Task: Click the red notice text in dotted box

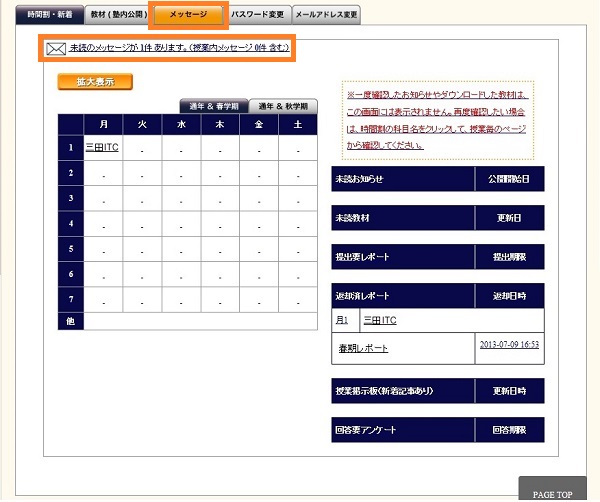Action: pyautogui.click(x=438, y=119)
